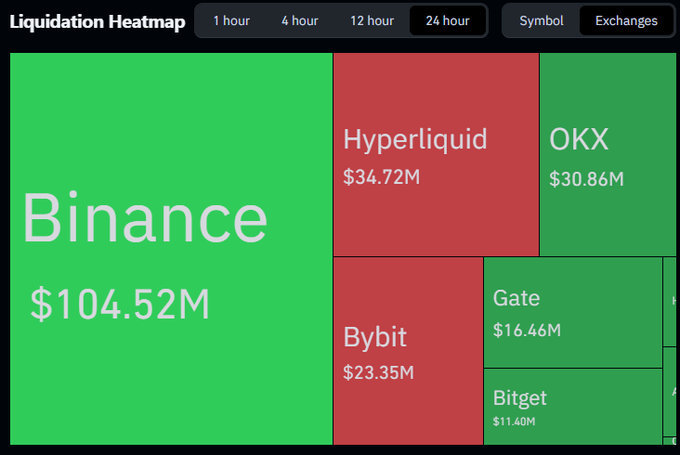The height and width of the screenshot is (455, 680).
Task: Click the Gate heatmap tile
Action: pos(573,312)
